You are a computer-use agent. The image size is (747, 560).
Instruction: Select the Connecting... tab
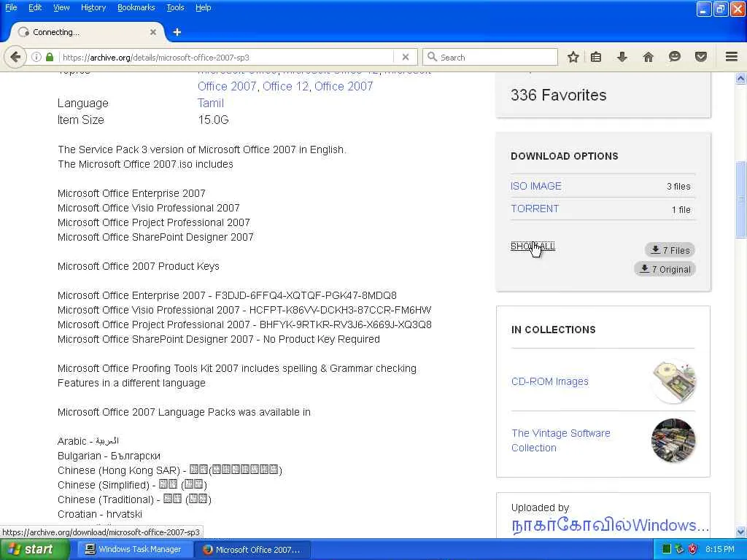pyautogui.click(x=86, y=32)
